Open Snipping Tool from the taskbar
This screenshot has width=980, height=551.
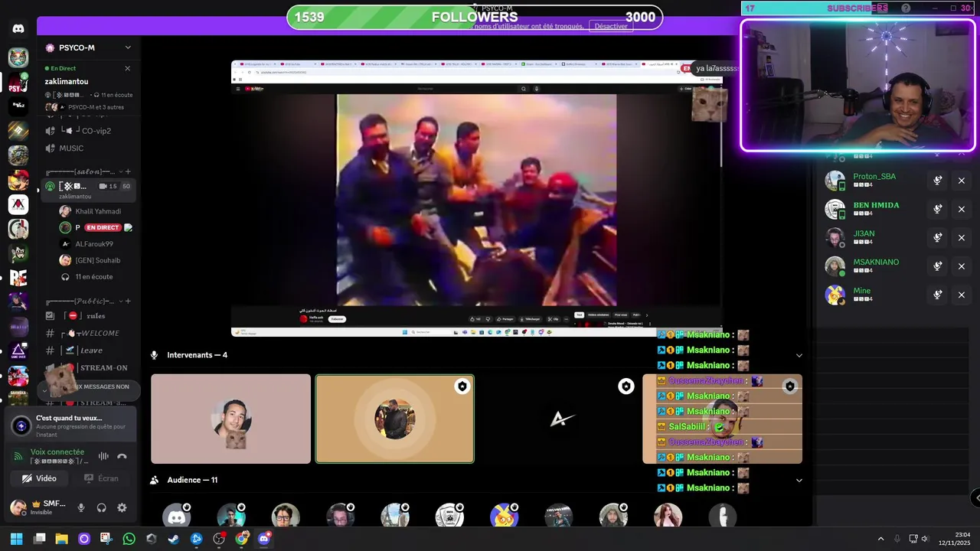click(x=106, y=539)
